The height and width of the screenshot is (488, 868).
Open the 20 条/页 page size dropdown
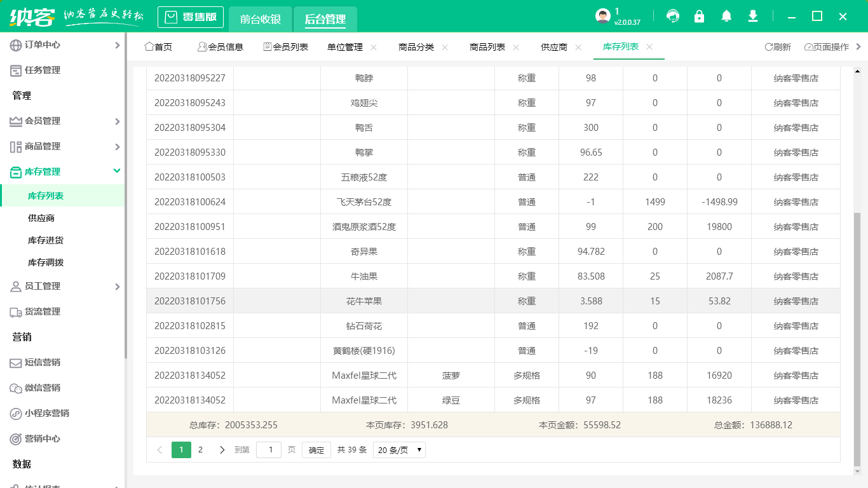point(398,449)
